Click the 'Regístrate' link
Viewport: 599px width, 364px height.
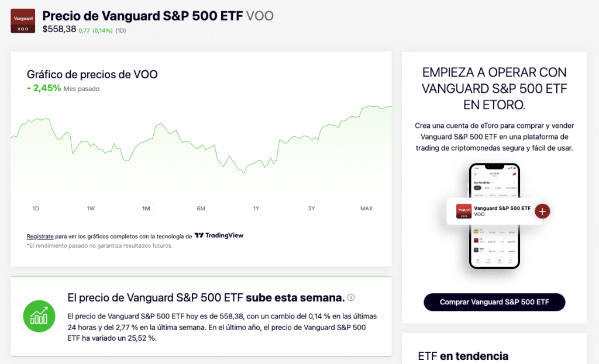pos(40,236)
